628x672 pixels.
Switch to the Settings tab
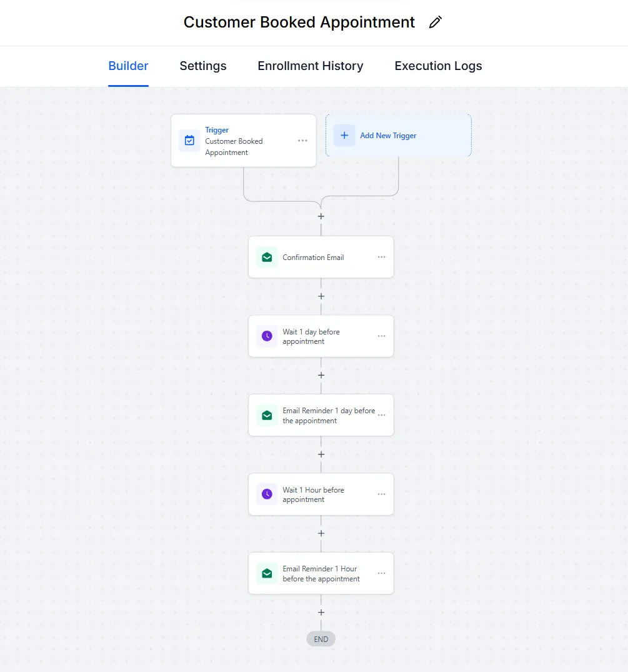(202, 66)
